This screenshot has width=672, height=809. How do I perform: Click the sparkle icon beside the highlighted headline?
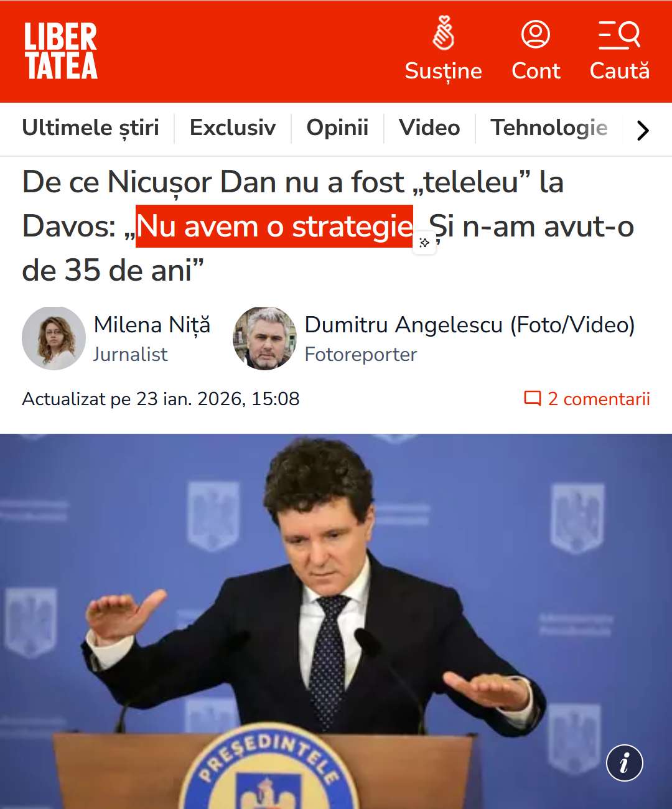pyautogui.click(x=424, y=243)
